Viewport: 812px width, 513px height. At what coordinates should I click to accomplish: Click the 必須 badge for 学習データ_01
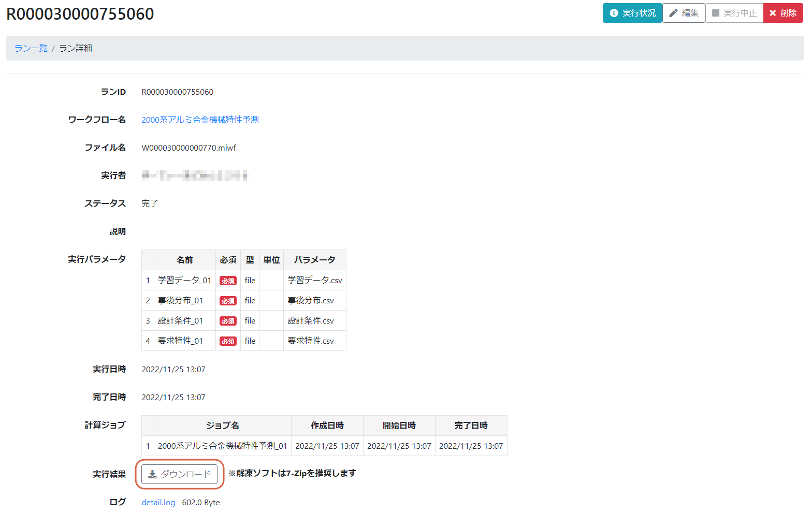pos(228,281)
